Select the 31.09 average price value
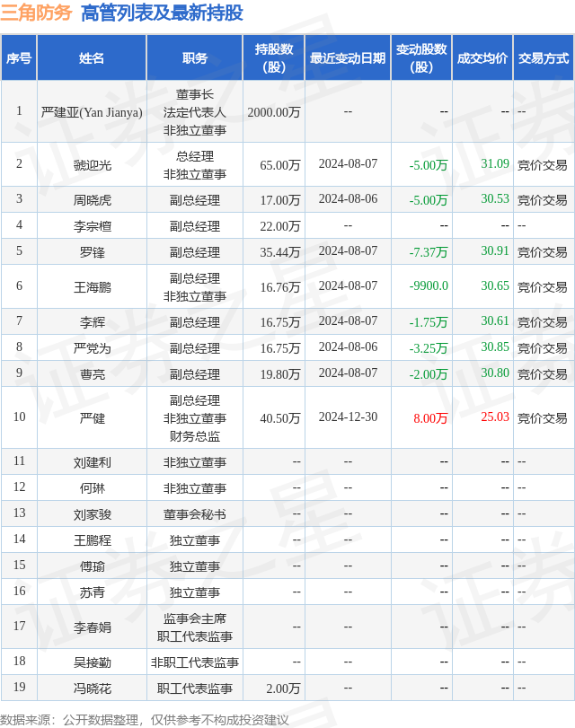The height and width of the screenshot is (728, 575). point(494,163)
